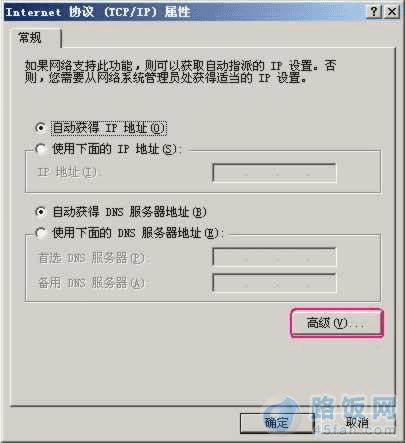Click the 备用 DNS 服务器 input box
Image resolution: width=405 pixels, height=443 pixels.
[x=274, y=283]
